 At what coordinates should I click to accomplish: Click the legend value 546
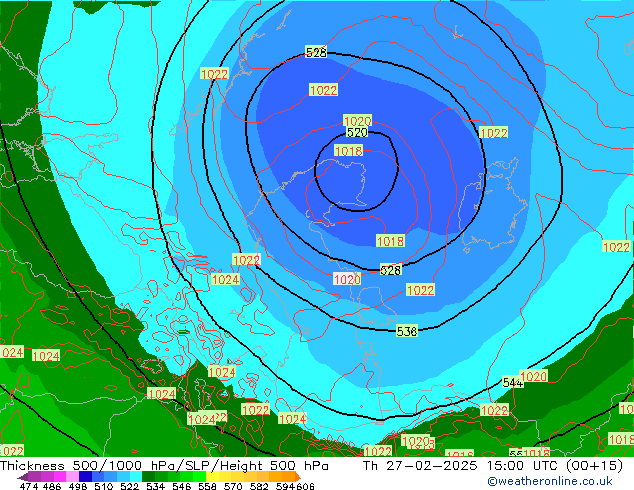(181, 486)
